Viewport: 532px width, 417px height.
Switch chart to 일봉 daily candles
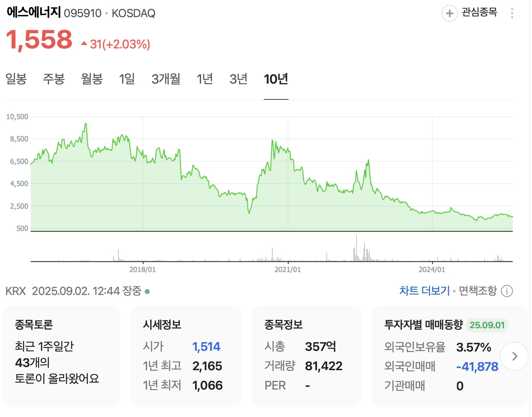coord(16,79)
